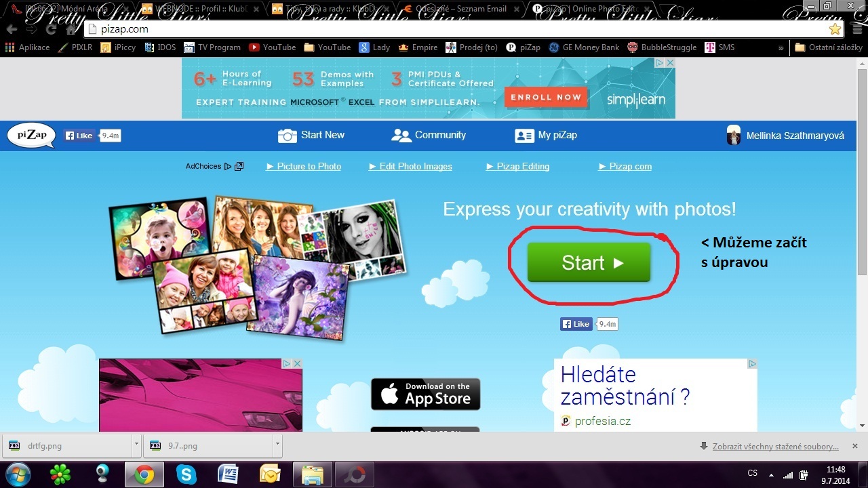This screenshot has height=488, width=868.
Task: Click the address bar showing pizap.com
Action: click(407, 29)
